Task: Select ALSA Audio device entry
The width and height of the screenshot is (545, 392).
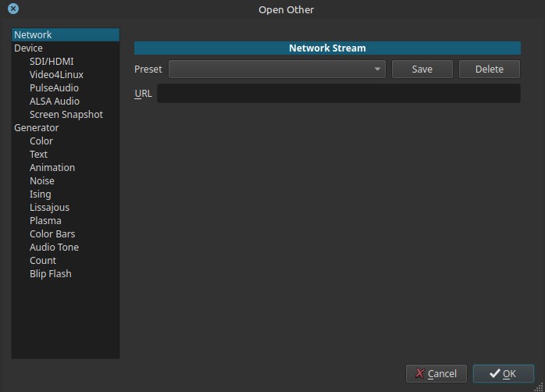Action: click(x=54, y=102)
